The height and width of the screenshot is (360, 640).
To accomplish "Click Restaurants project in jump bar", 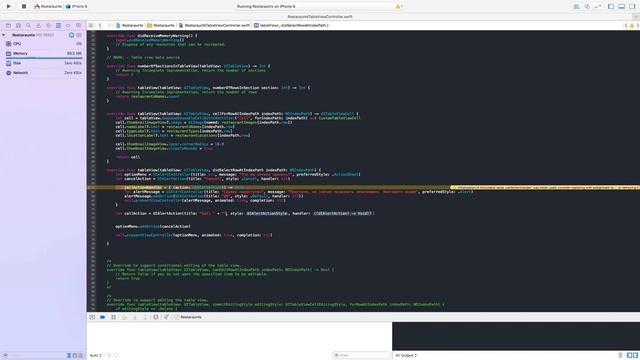I will [x=130, y=25].
